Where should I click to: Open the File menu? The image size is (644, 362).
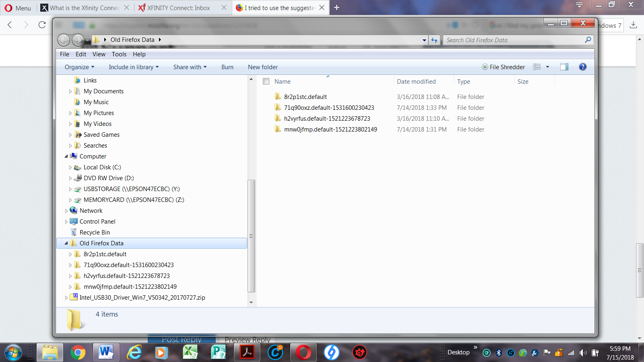point(64,54)
